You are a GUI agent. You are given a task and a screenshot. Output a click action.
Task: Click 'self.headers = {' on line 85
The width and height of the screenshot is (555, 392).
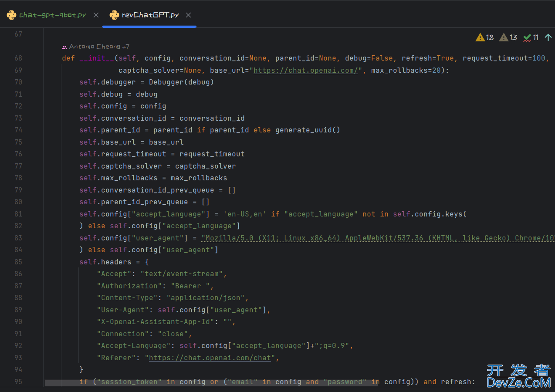tap(114, 262)
